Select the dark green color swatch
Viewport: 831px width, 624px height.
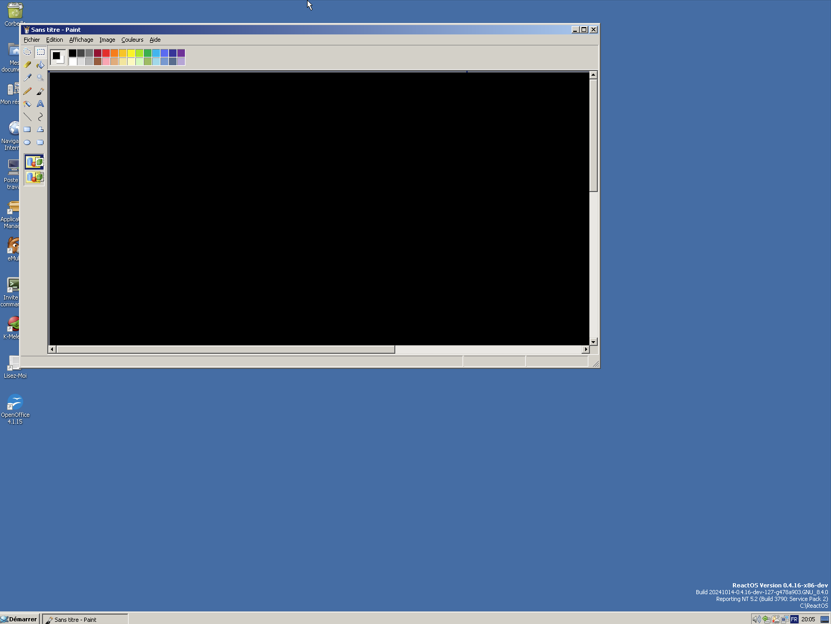(148, 53)
